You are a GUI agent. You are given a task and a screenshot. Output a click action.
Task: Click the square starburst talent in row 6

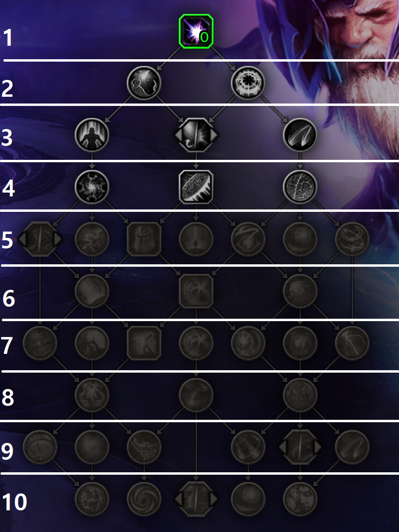pos(196,291)
